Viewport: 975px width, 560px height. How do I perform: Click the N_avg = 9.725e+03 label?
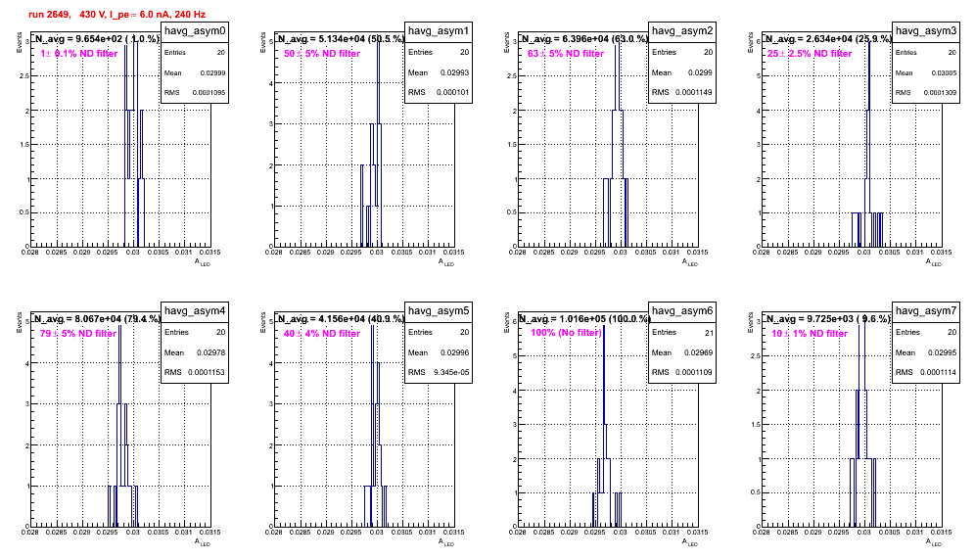[827, 318]
